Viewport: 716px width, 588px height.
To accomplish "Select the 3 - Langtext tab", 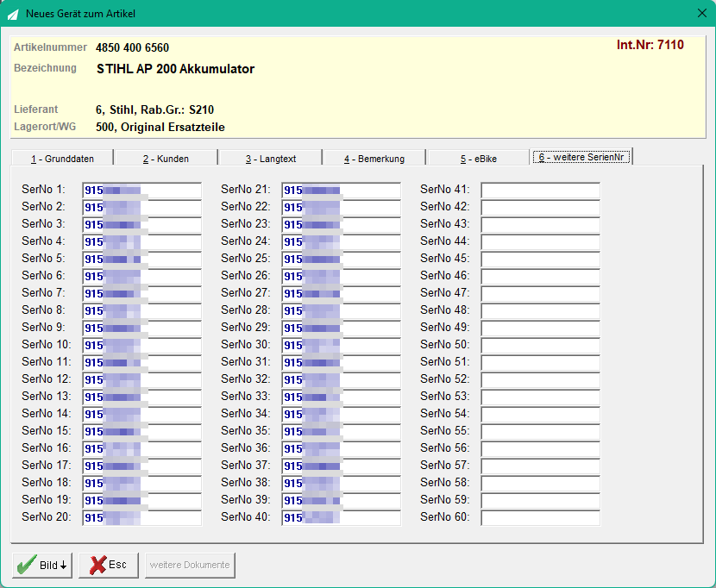I will 271,159.
